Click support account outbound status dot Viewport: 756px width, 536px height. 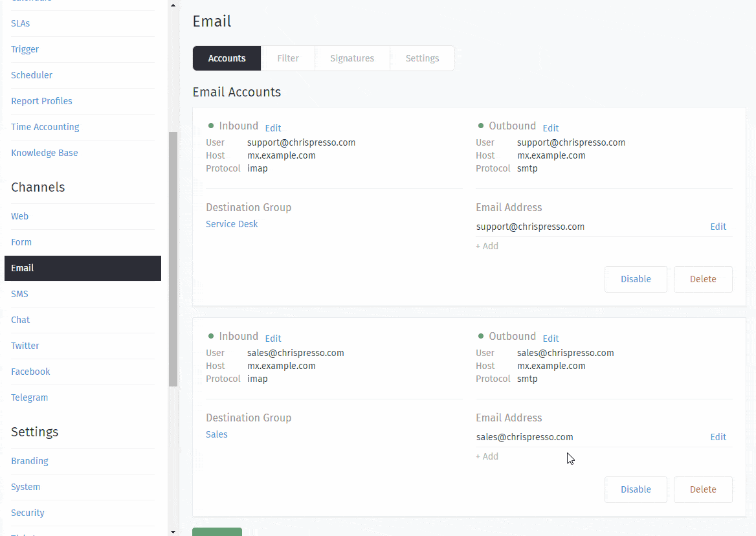click(x=481, y=126)
